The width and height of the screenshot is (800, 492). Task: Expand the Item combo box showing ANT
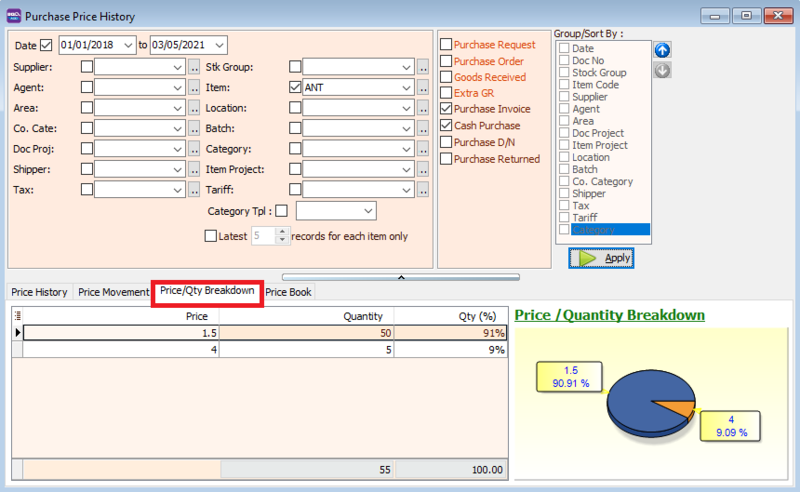406,87
